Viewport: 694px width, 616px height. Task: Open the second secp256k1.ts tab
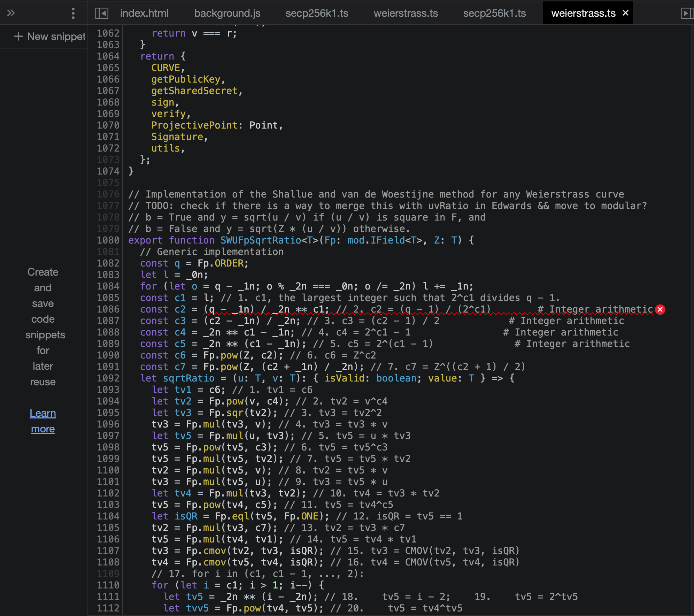[494, 13]
